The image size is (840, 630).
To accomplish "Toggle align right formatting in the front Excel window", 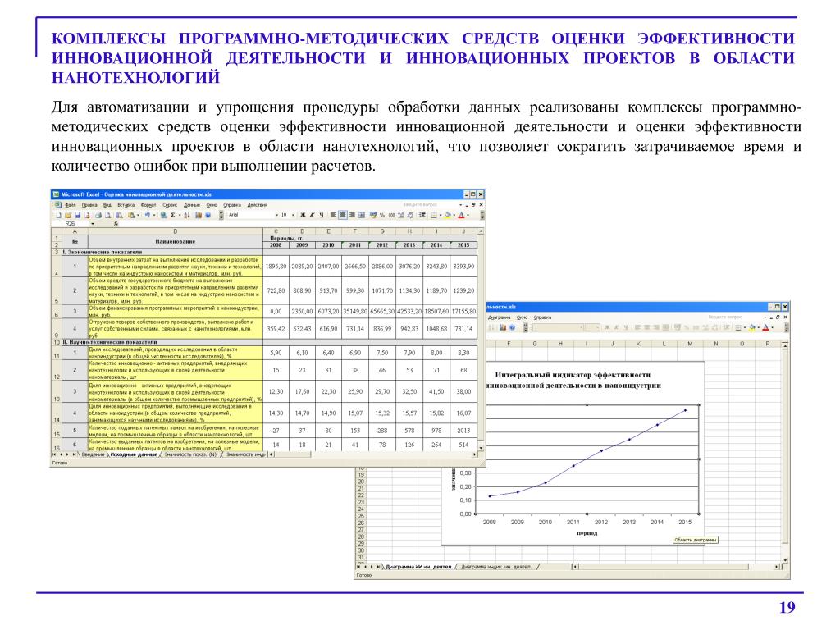I will click(352, 215).
